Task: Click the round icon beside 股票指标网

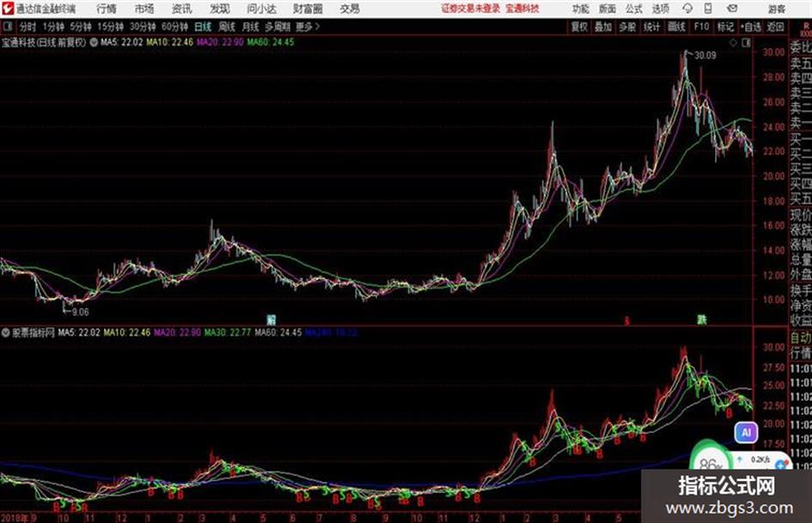Action: tap(6, 332)
